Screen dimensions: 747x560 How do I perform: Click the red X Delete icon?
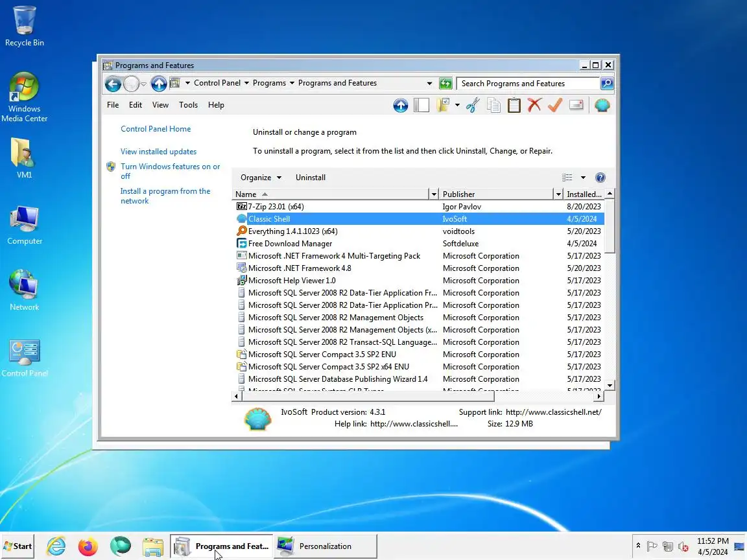(x=534, y=105)
